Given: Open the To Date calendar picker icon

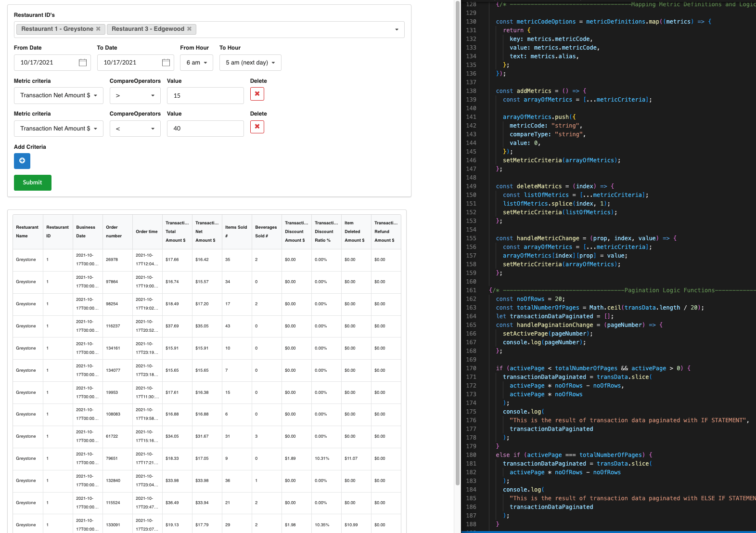Looking at the screenshot, I should pos(166,63).
